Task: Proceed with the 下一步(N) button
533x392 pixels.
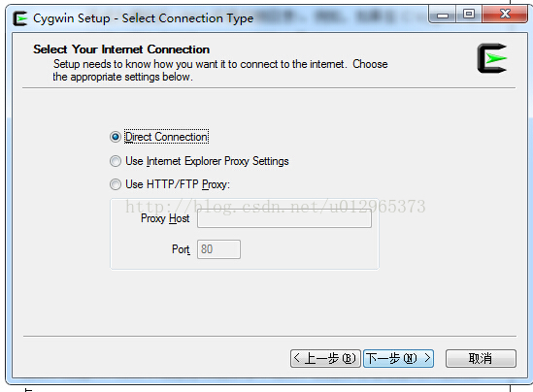Action: click(x=398, y=358)
